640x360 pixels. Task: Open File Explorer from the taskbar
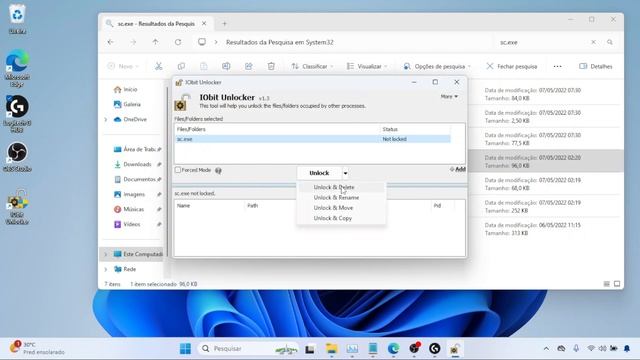pos(331,349)
